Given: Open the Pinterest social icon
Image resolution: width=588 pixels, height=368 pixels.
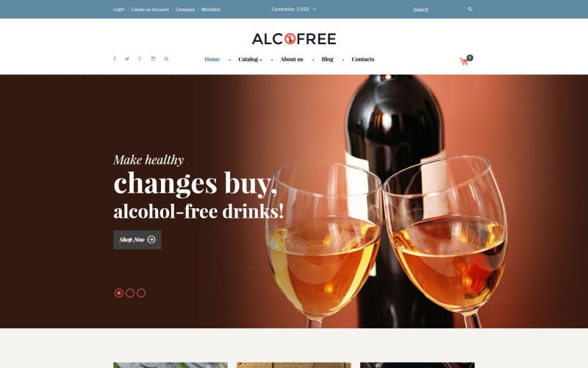Looking at the screenshot, I should pyautogui.click(x=166, y=59).
